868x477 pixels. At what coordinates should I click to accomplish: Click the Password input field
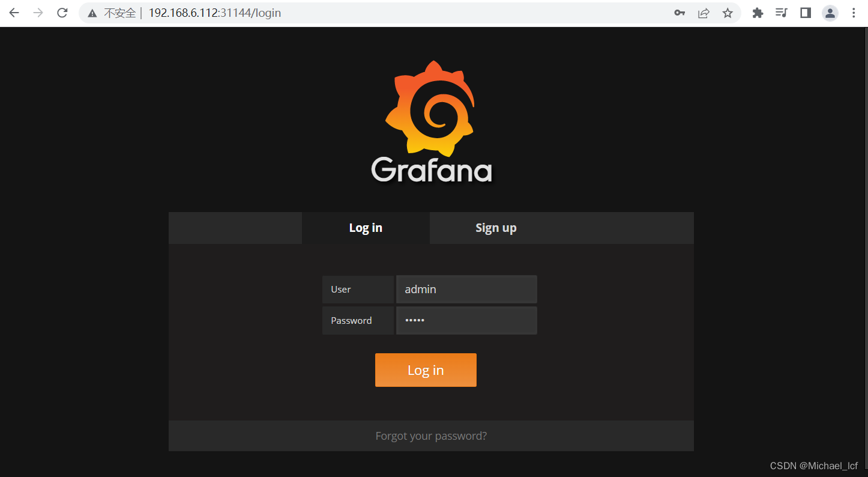pos(466,320)
